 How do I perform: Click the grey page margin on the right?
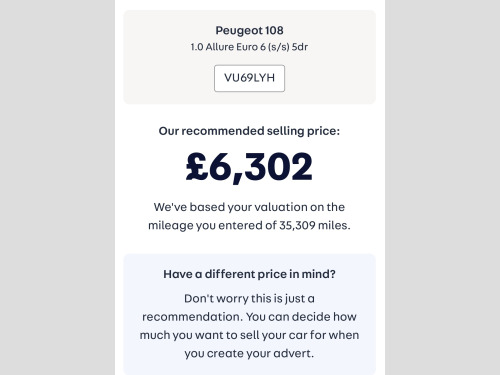coord(442,187)
